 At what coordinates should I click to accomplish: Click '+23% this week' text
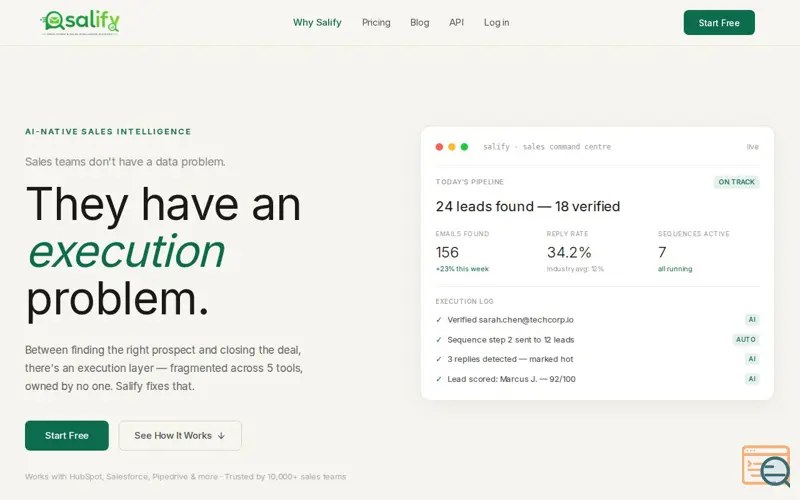[462, 269]
